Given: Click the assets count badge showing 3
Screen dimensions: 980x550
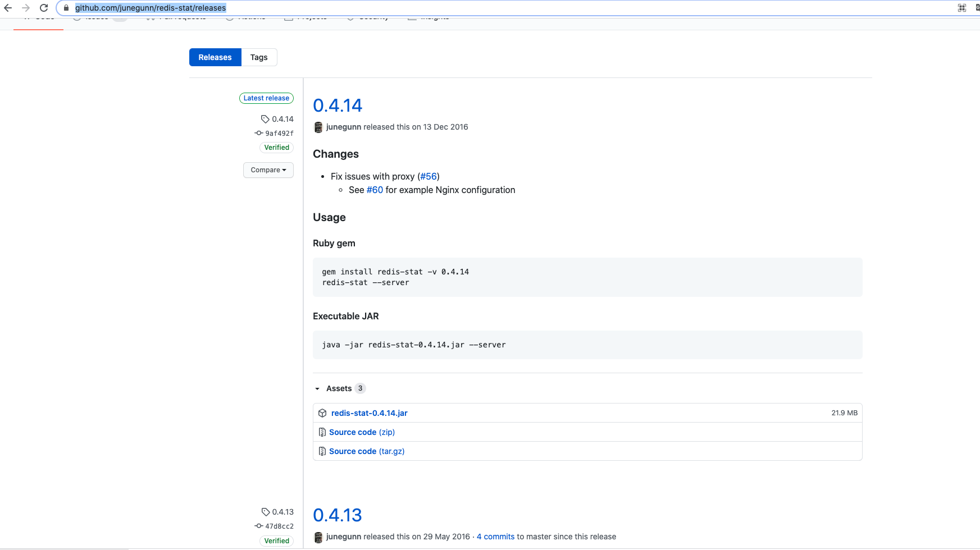Looking at the screenshot, I should (x=361, y=388).
